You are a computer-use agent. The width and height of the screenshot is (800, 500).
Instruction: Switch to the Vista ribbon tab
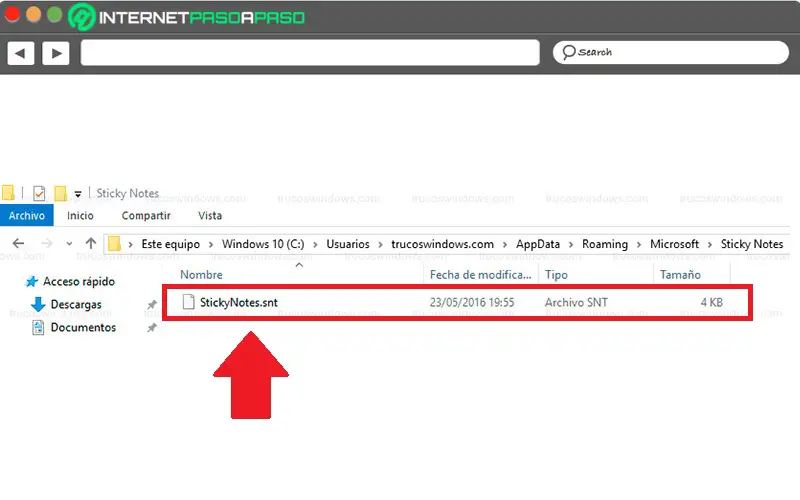pyautogui.click(x=210, y=215)
